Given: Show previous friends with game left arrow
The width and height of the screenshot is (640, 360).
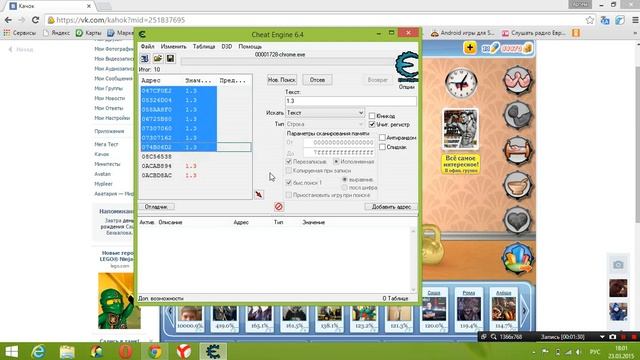Looking at the screenshot, I should tap(170, 311).
